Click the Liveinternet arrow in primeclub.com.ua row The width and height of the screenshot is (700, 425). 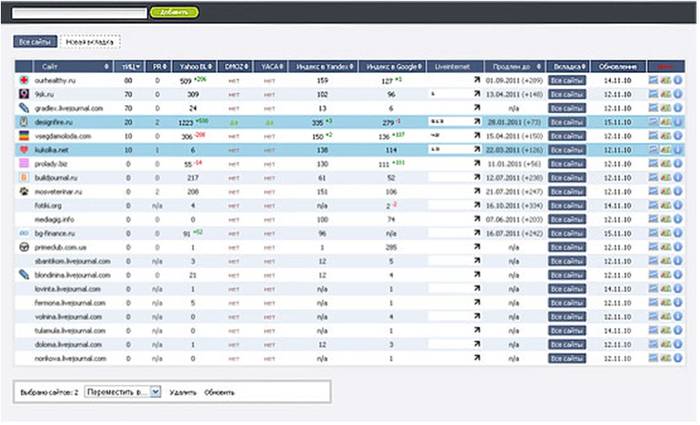tap(476, 247)
